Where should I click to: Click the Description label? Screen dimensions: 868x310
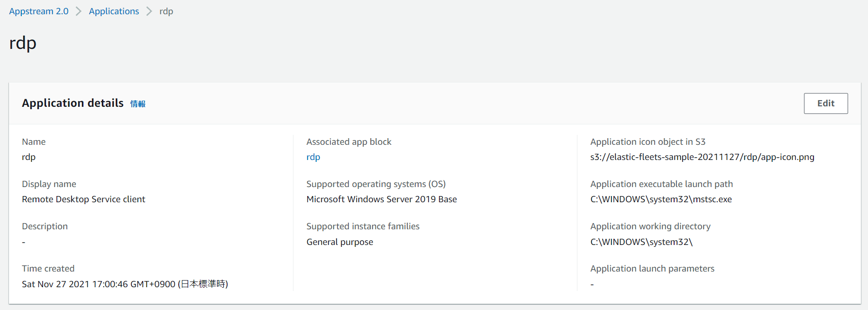[x=45, y=226]
